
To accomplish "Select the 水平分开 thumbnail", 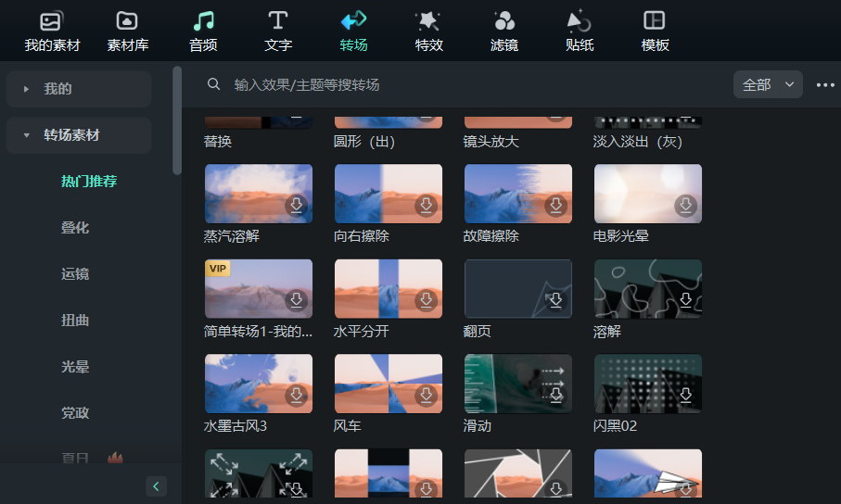I will (x=389, y=288).
